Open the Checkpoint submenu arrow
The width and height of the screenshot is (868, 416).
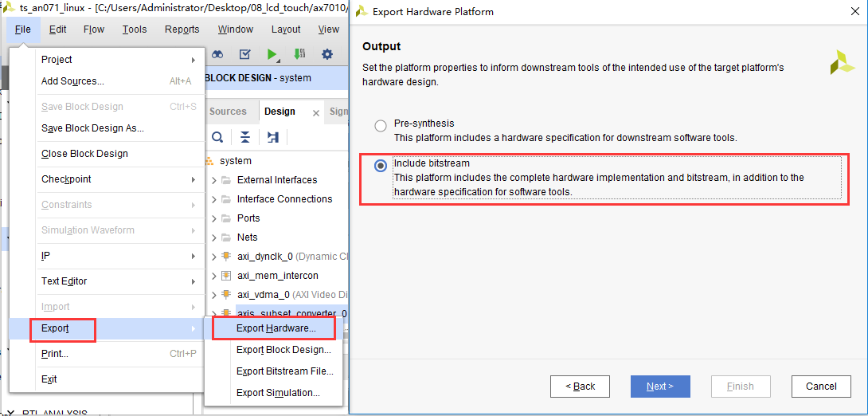pos(194,179)
